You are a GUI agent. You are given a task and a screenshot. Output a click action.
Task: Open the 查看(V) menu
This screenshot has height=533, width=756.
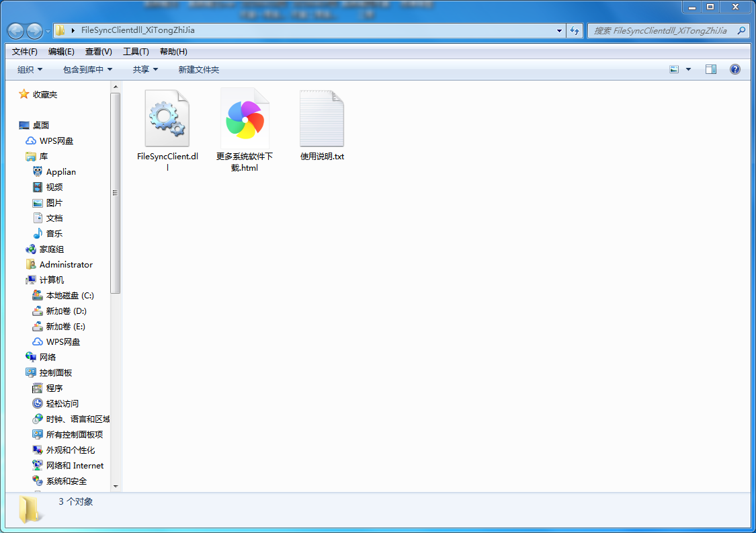coord(98,52)
